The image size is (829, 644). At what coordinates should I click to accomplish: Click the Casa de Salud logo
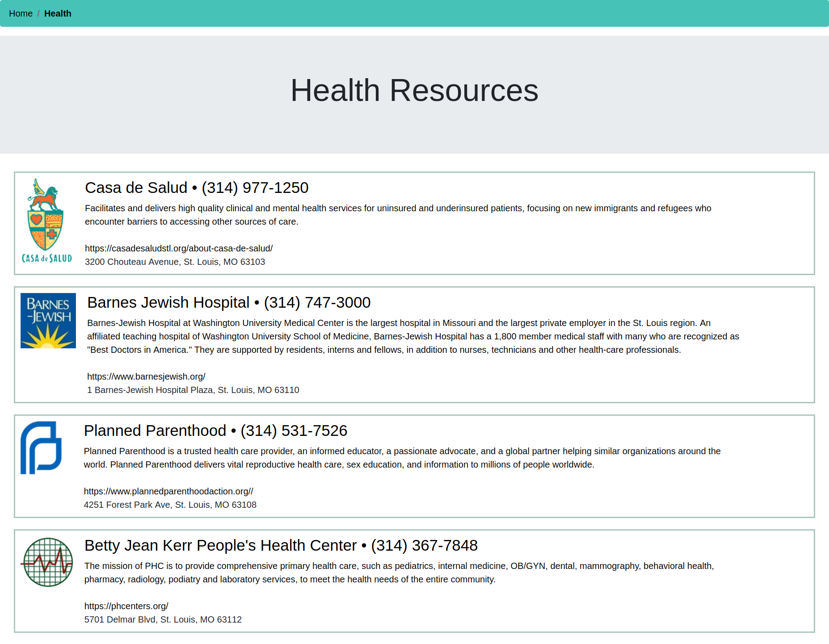pos(47,221)
